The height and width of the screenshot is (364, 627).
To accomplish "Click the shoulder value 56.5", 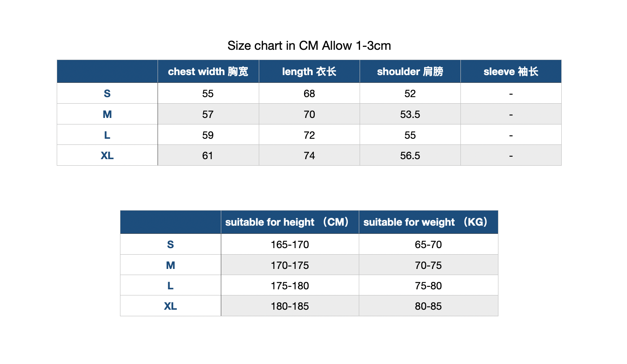I will pos(410,155).
